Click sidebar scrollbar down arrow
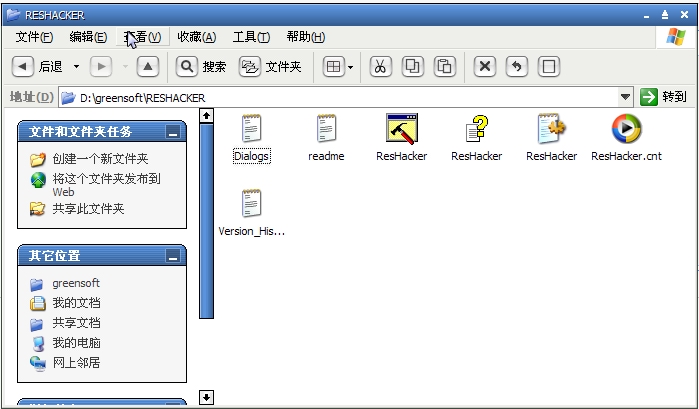 (206, 397)
